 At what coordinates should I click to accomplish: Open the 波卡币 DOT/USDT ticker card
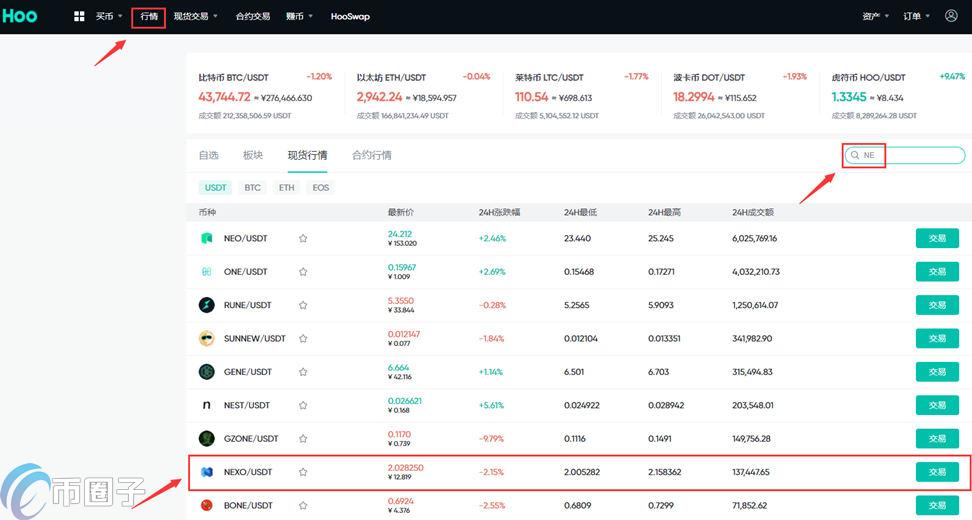(x=740, y=96)
